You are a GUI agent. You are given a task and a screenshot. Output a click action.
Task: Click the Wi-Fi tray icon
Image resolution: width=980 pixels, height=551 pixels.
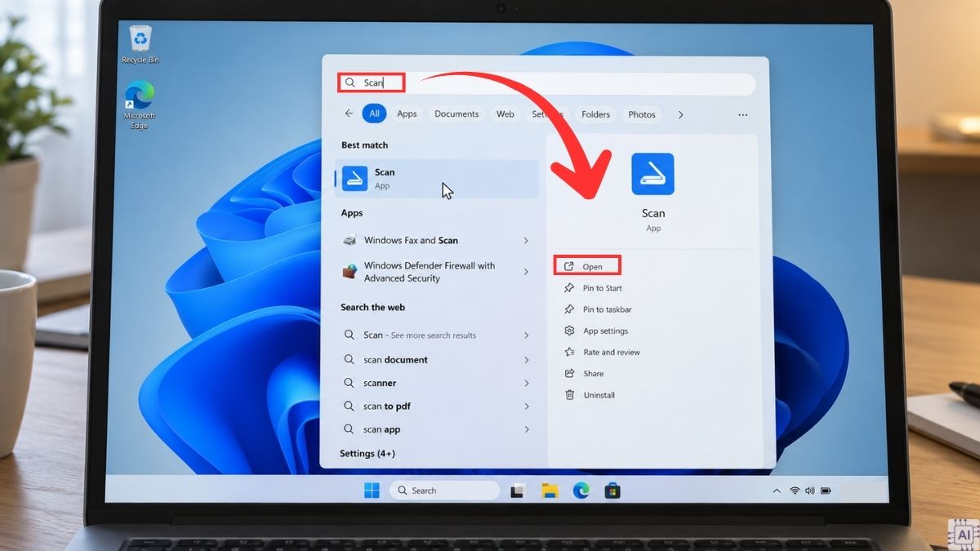click(x=795, y=491)
